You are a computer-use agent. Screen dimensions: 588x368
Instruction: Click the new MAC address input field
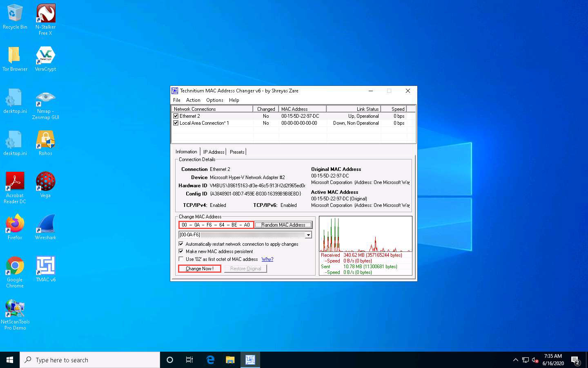point(216,225)
